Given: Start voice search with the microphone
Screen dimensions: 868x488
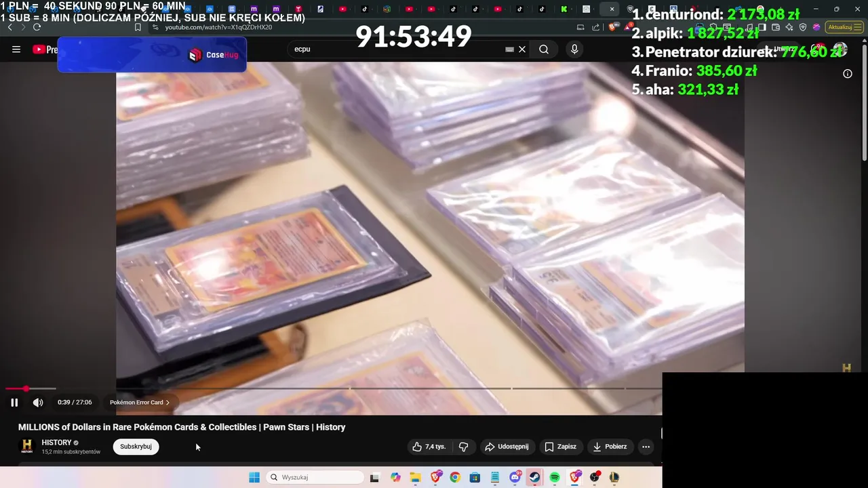Looking at the screenshot, I should [x=574, y=49].
